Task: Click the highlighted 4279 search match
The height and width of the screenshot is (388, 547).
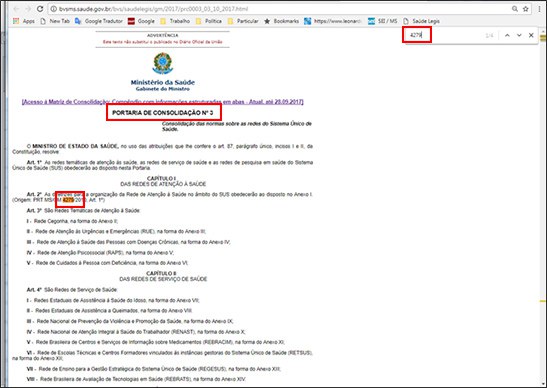Action: point(68,200)
